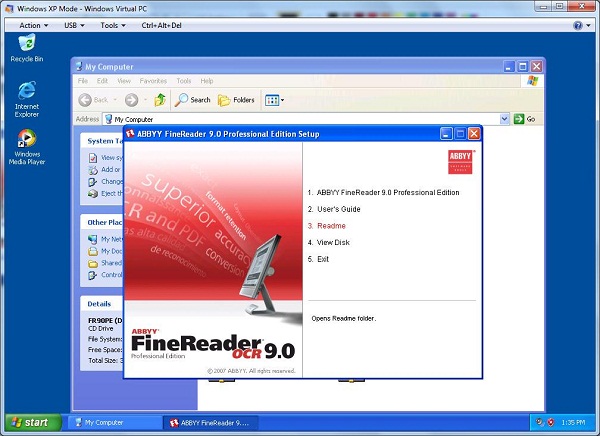Screen dimensions: 600x436
Task: Open Search in My Computer toolbar
Action: coord(192,100)
